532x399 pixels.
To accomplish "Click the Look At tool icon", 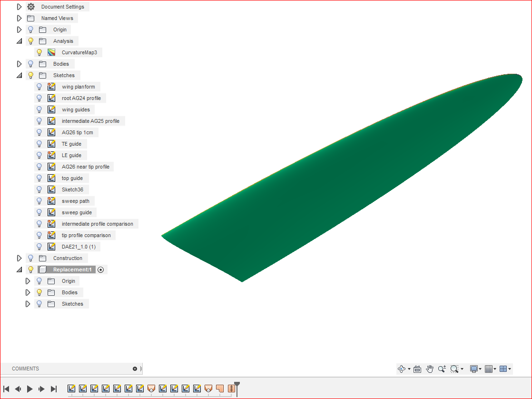I will click(x=417, y=369).
